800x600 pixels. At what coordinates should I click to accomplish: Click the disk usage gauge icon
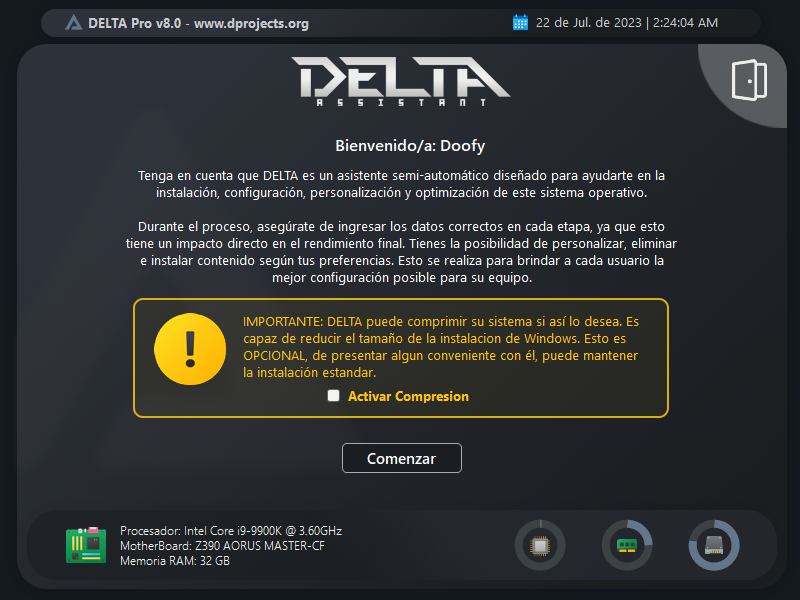point(714,545)
